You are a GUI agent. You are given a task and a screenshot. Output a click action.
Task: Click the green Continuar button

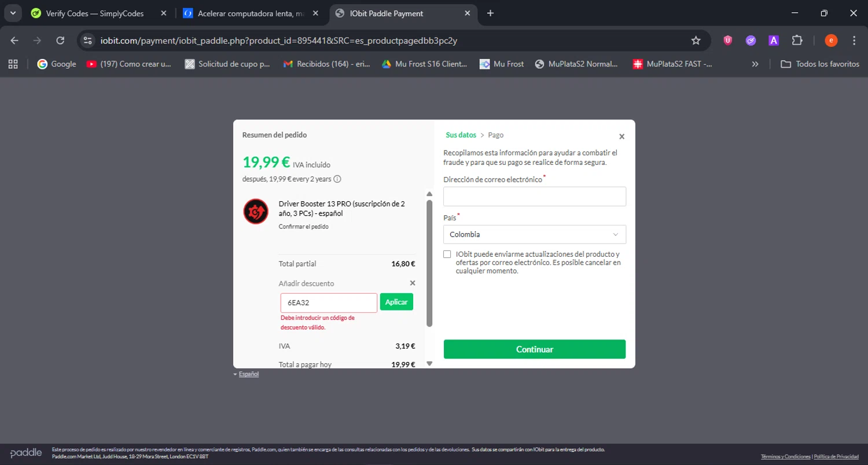coord(535,349)
